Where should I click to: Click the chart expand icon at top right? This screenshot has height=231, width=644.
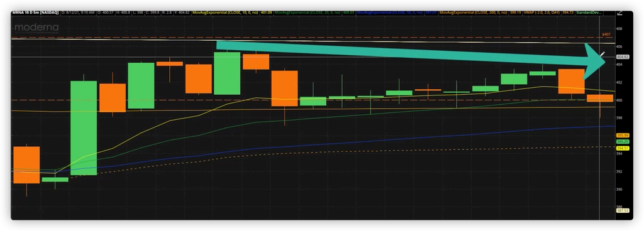tap(619, 13)
